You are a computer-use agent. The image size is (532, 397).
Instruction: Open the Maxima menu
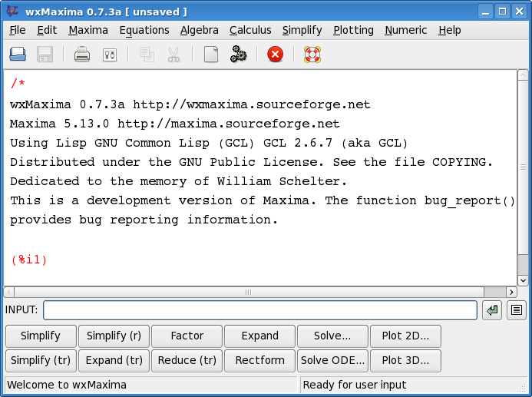point(88,30)
